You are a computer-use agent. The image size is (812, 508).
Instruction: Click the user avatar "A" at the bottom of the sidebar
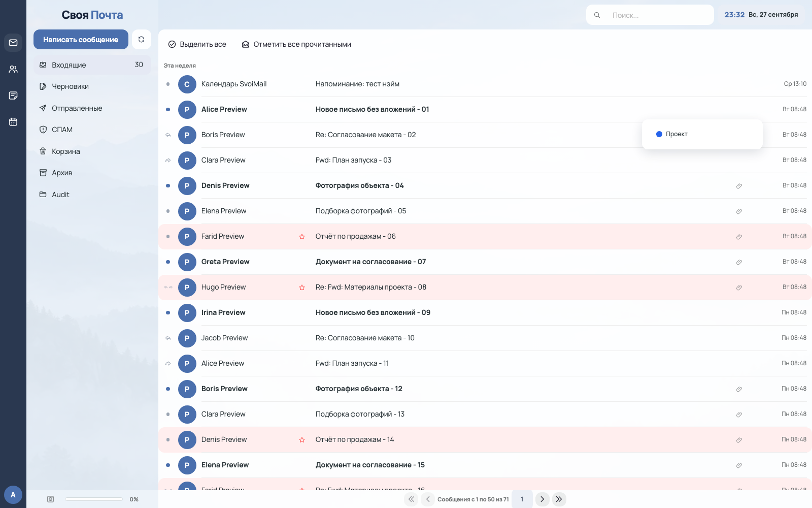[x=13, y=495]
